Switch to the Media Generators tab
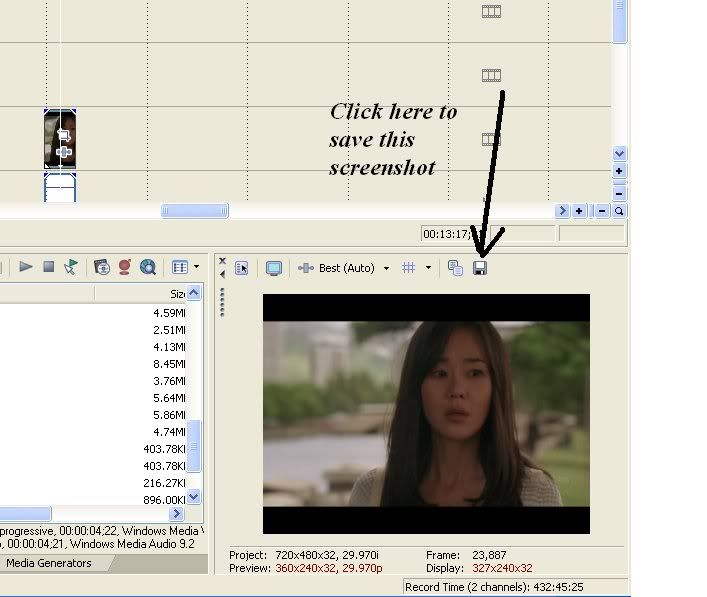Screen dimensions: 707x597 49,563
